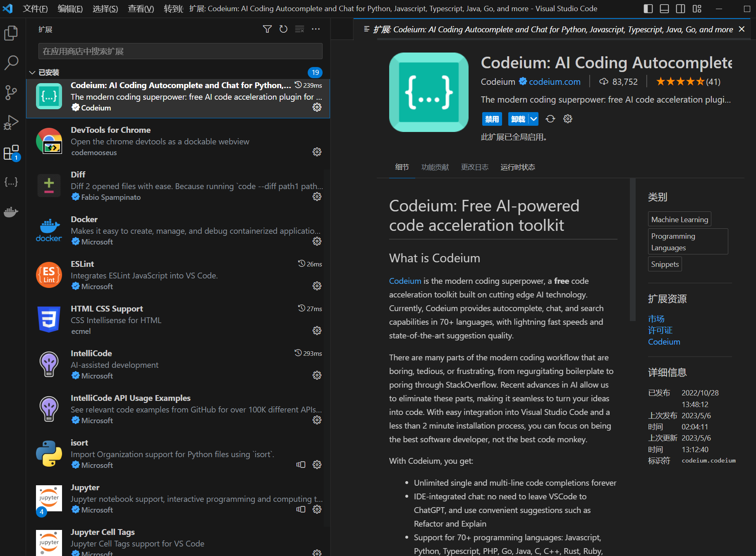Select the Programming Languages category tag

tap(688, 242)
